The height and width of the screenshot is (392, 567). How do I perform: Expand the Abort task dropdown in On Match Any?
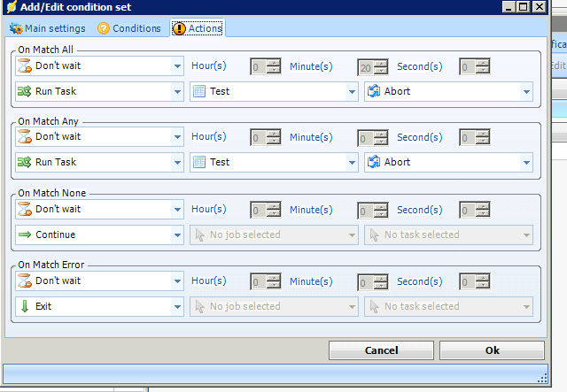pyautogui.click(x=526, y=163)
